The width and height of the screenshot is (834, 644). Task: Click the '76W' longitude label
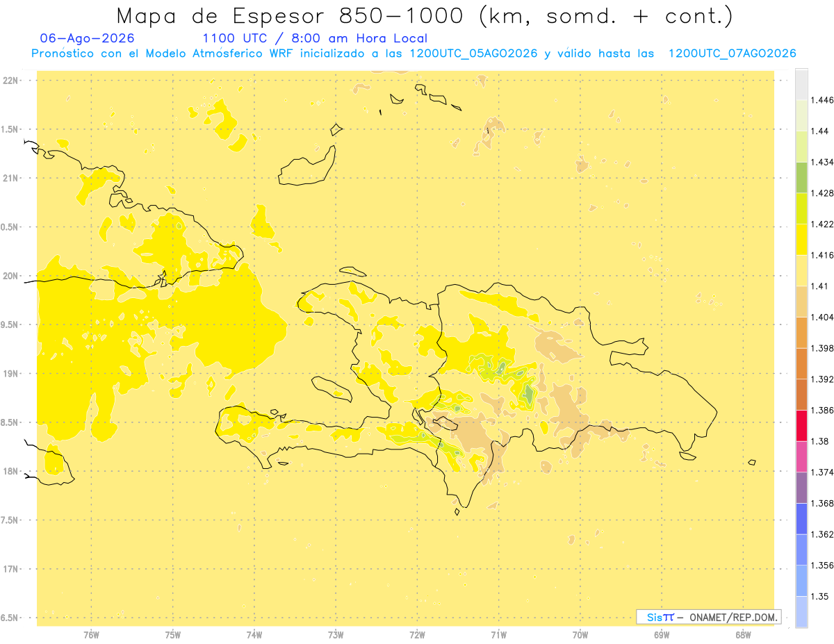click(91, 635)
